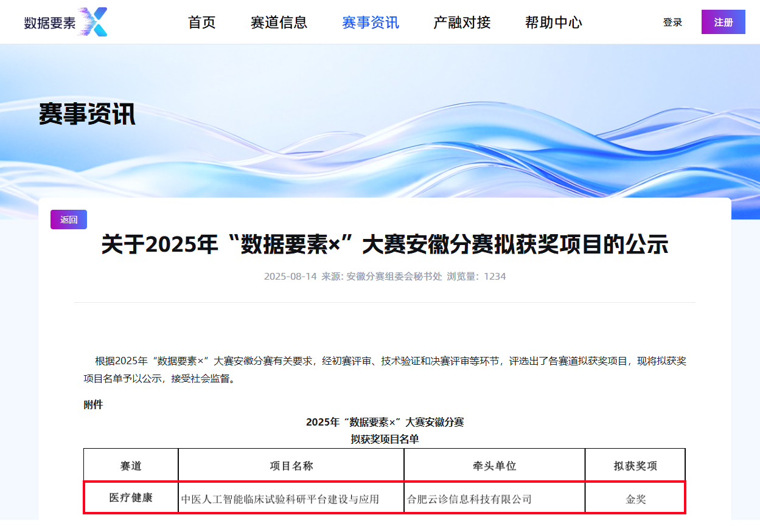Click the publication date 2025-08-14
Screen dimensions: 760x532
(290, 276)
